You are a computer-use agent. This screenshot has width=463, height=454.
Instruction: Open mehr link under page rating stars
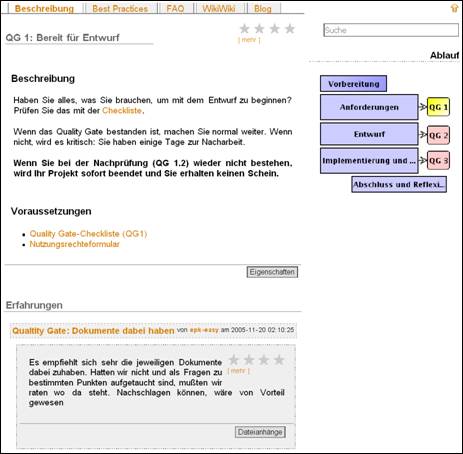(x=249, y=40)
